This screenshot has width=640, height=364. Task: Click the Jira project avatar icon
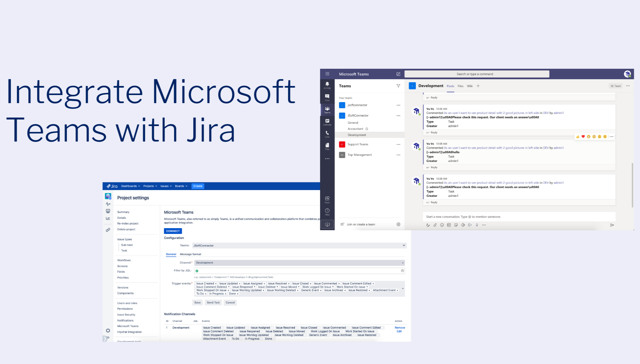(108, 196)
